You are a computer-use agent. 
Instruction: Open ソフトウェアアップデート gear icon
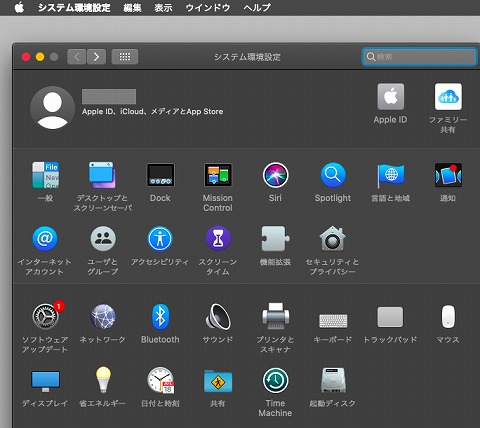pos(46,316)
